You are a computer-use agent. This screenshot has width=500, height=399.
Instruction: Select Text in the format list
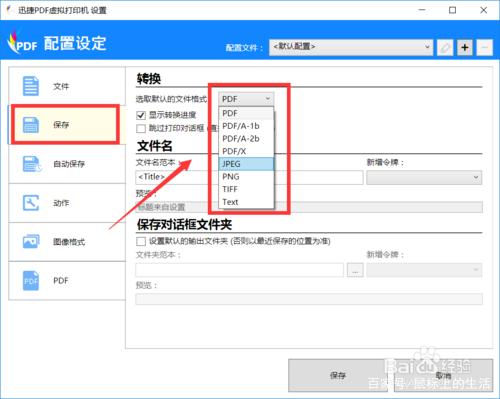[246, 202]
